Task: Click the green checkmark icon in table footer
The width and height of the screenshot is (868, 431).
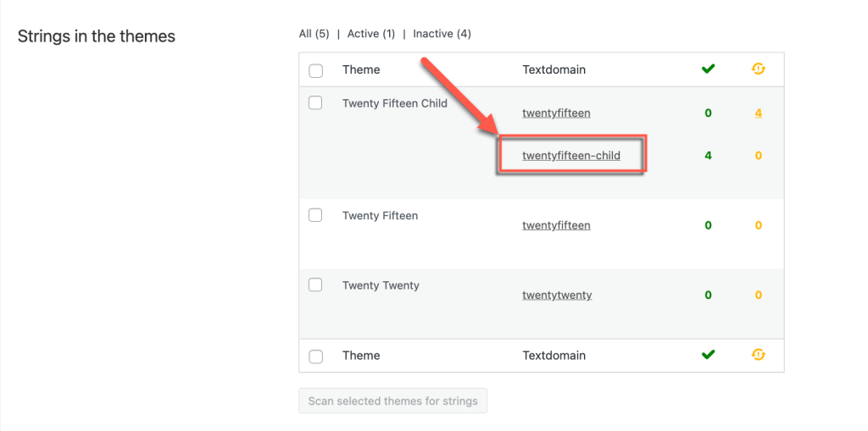Action: (708, 355)
